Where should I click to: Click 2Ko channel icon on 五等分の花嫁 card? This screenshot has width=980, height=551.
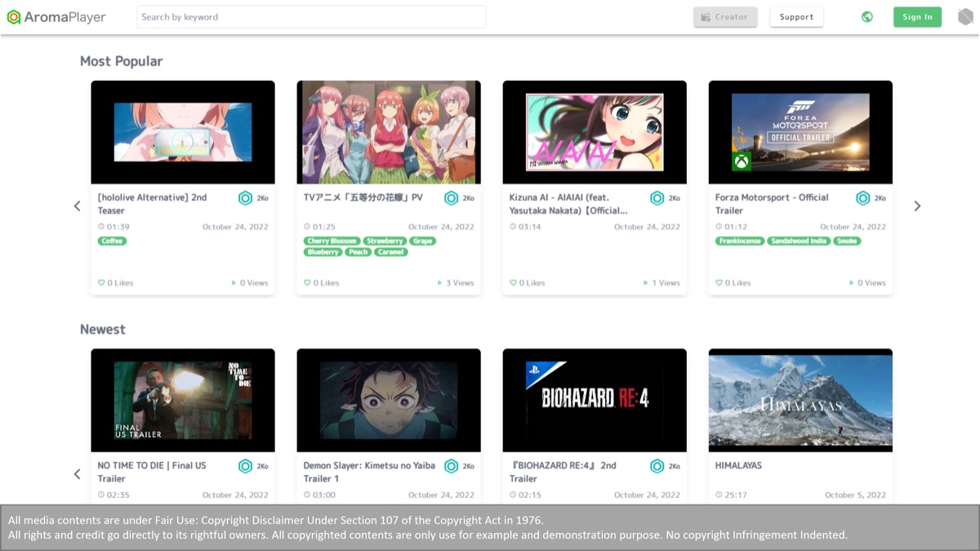[451, 198]
